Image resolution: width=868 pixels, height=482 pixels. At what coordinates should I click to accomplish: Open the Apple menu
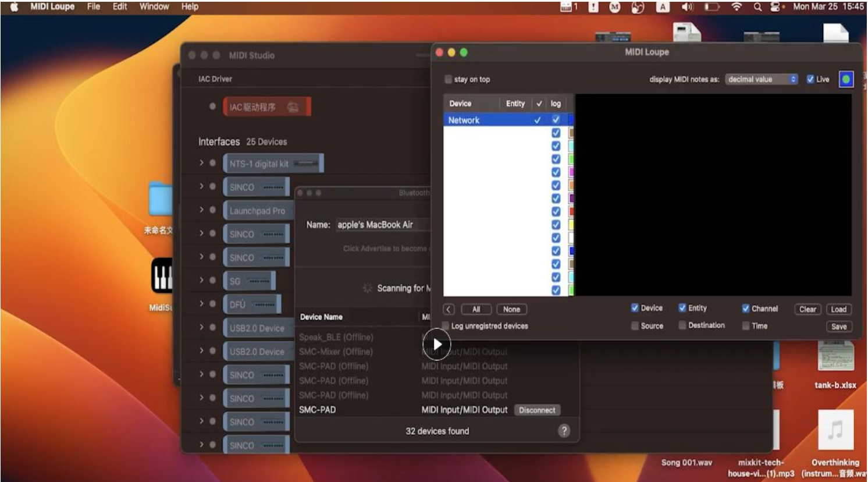coord(14,7)
